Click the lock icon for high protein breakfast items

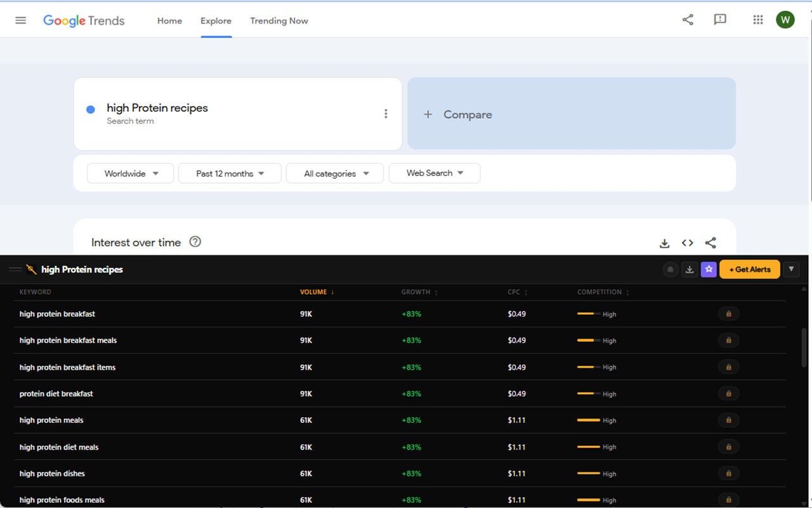(728, 367)
